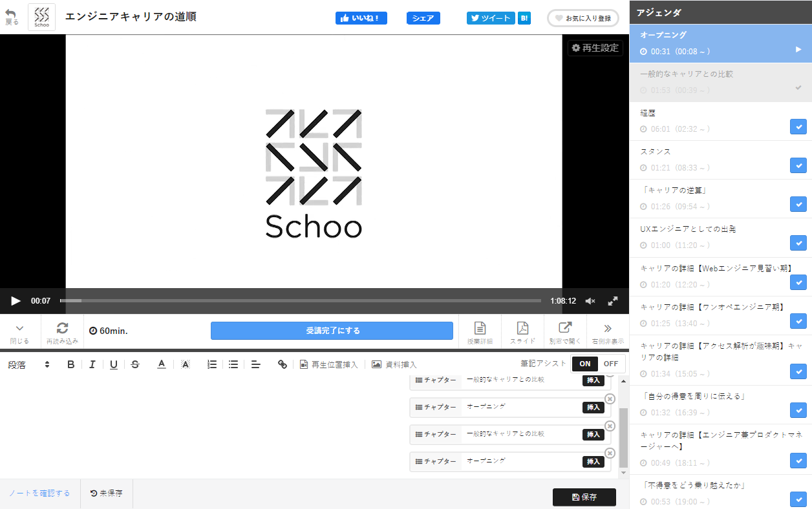Open the ノートを確認する link
This screenshot has width=812, height=509.
pos(39,493)
